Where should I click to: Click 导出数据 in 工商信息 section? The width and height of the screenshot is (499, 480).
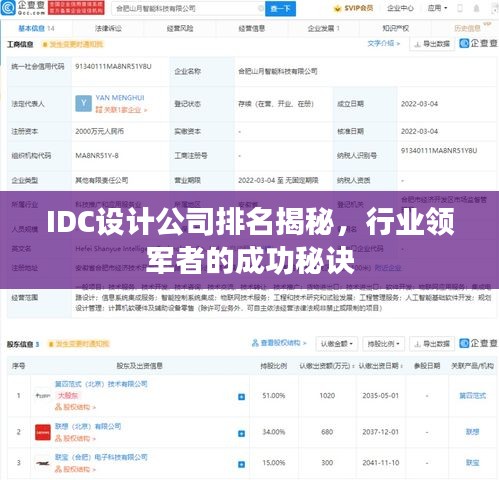point(432,44)
